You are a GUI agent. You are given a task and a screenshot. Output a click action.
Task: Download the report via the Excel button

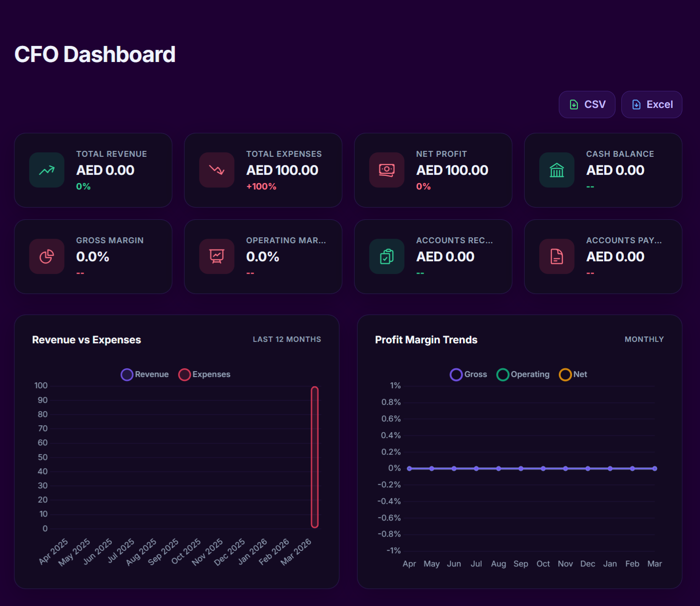(x=652, y=104)
